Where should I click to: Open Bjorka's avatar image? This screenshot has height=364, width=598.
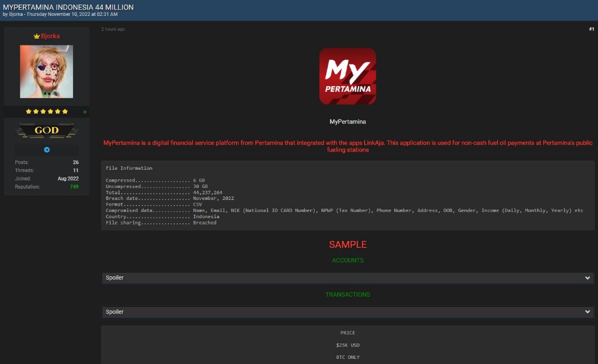tap(47, 72)
